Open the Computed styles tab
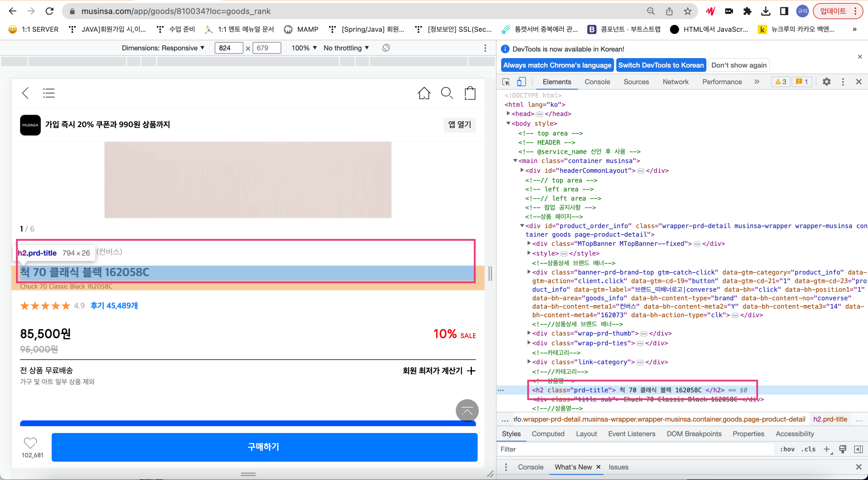This screenshot has height=480, width=868. click(x=548, y=433)
